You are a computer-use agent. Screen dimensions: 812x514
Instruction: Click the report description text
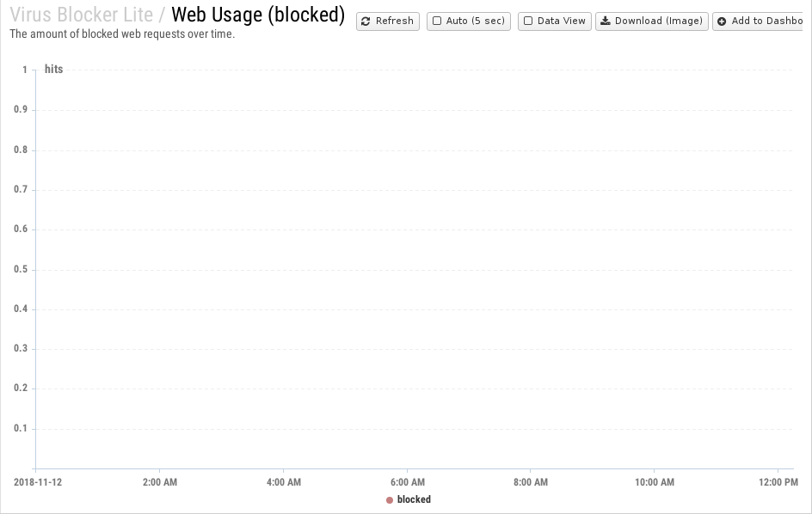tap(122, 34)
